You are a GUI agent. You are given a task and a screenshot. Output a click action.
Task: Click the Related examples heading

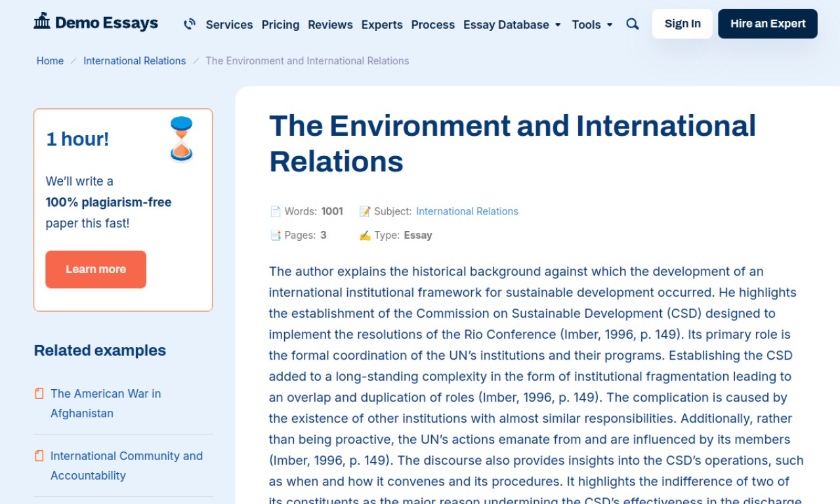click(x=100, y=350)
